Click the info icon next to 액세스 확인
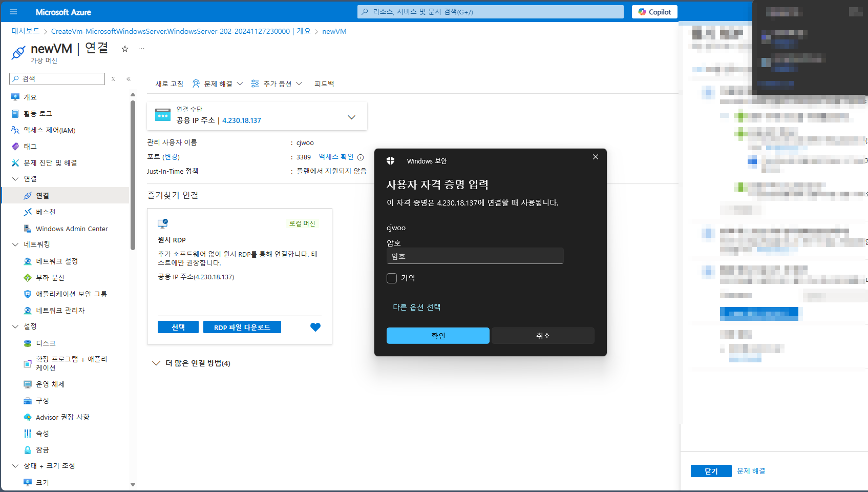868x492 pixels. pyautogui.click(x=361, y=157)
